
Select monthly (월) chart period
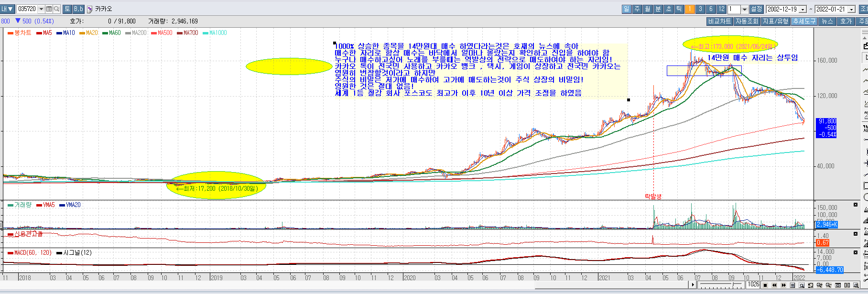coord(648,9)
